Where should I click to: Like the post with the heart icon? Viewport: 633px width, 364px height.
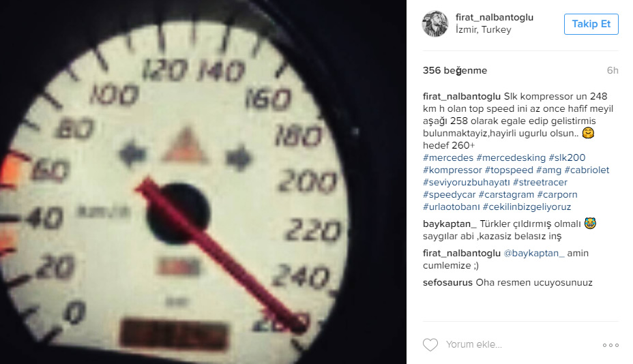tap(430, 345)
